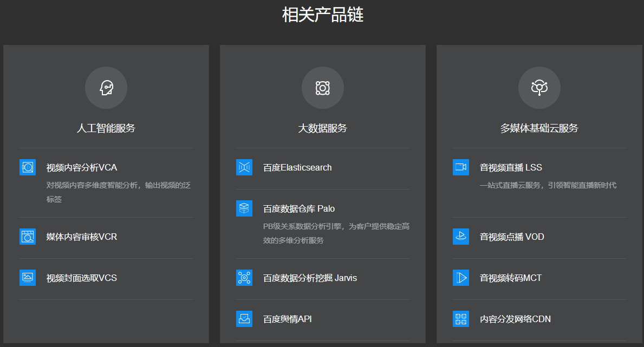
Task: Open the 内容分发网络CDN link
Action: pos(516,319)
